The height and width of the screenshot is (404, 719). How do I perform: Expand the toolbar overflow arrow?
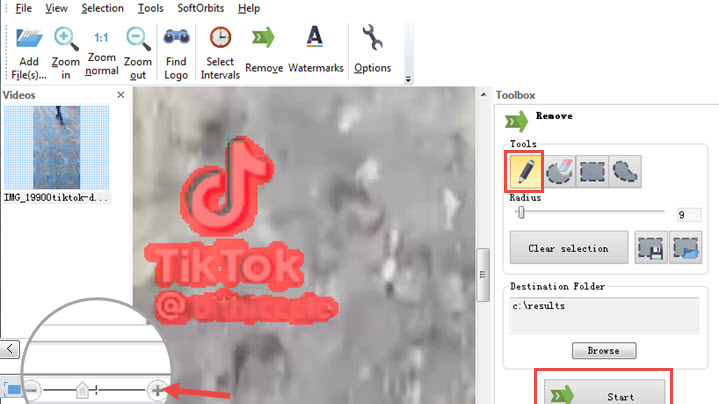coord(408,80)
